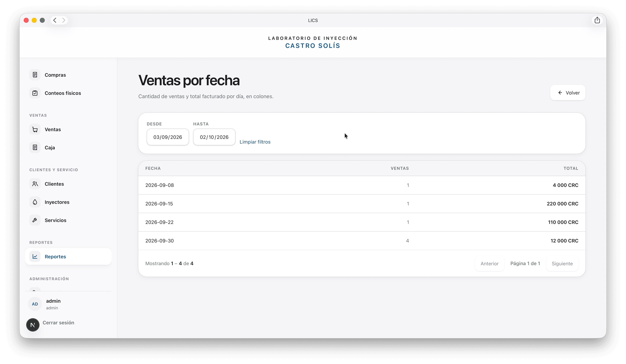Open Conteos físicos in the sidebar

tap(68, 93)
